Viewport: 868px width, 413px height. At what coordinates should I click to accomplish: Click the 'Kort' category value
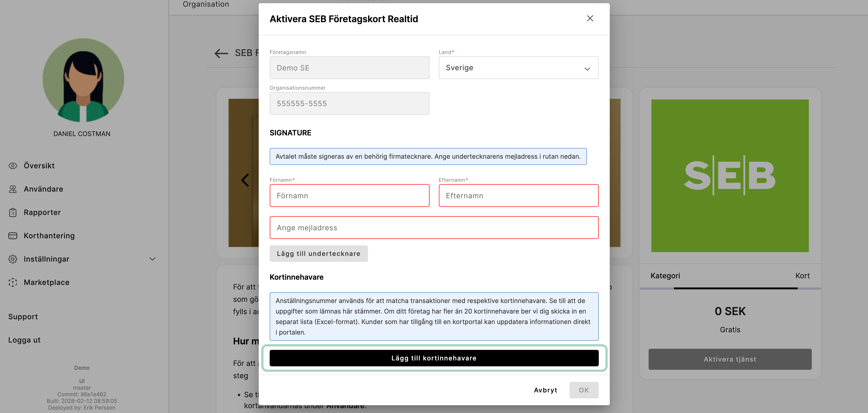[x=802, y=276]
